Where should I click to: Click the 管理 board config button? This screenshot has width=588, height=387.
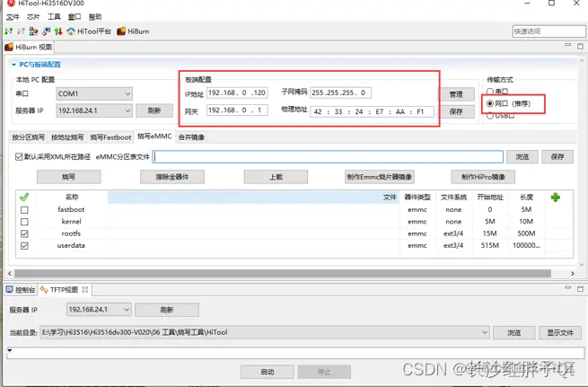pyautogui.click(x=456, y=94)
